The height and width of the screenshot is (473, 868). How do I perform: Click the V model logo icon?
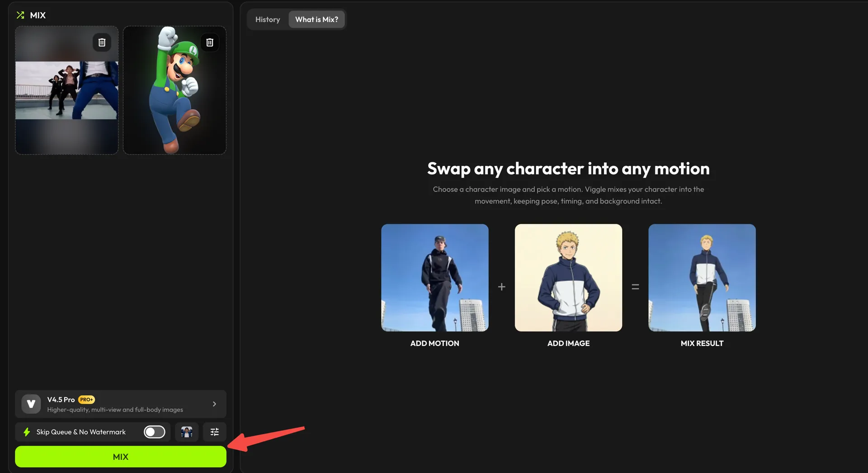pyautogui.click(x=31, y=404)
